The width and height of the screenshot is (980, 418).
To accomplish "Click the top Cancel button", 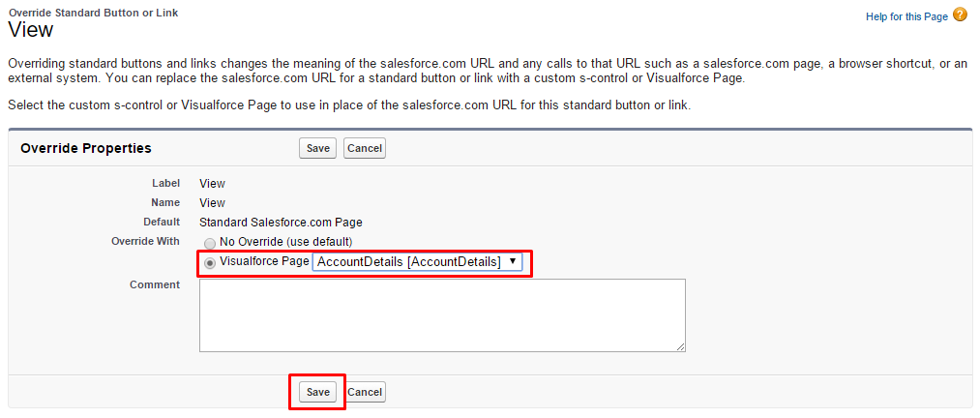I will click(x=365, y=148).
